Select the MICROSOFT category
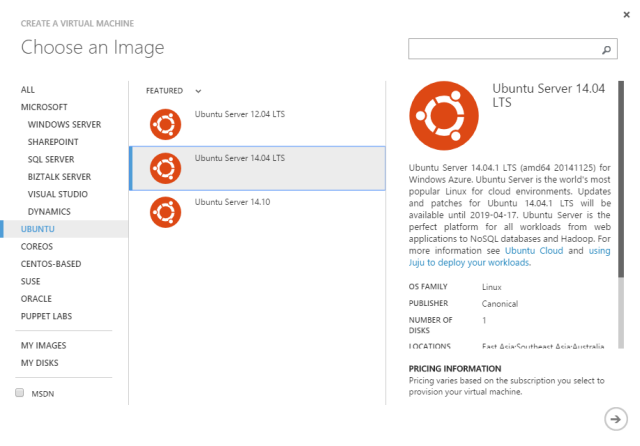640x446 pixels. point(44,107)
